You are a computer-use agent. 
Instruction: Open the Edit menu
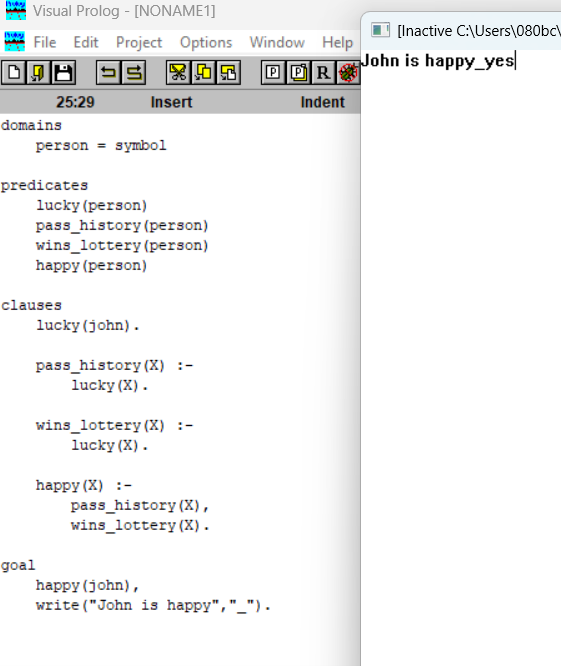[86, 42]
